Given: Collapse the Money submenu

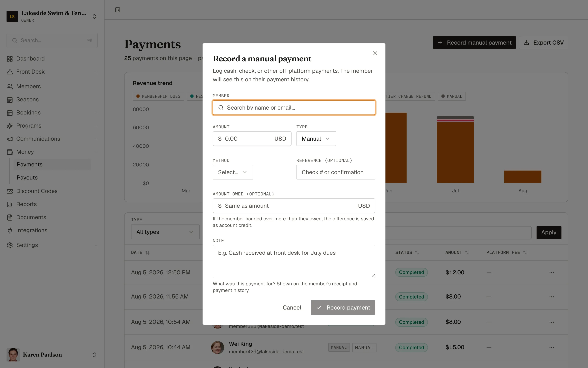Looking at the screenshot, I should point(96,152).
